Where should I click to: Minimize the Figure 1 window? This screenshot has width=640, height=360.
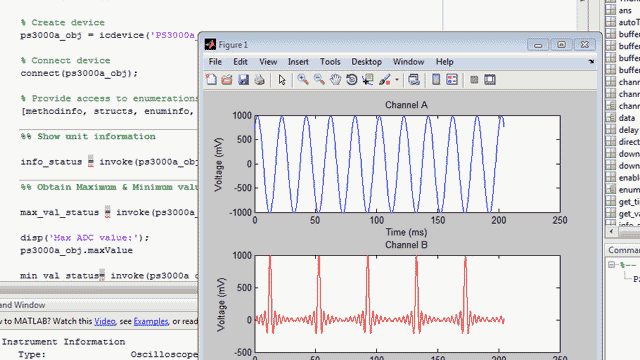coord(538,44)
